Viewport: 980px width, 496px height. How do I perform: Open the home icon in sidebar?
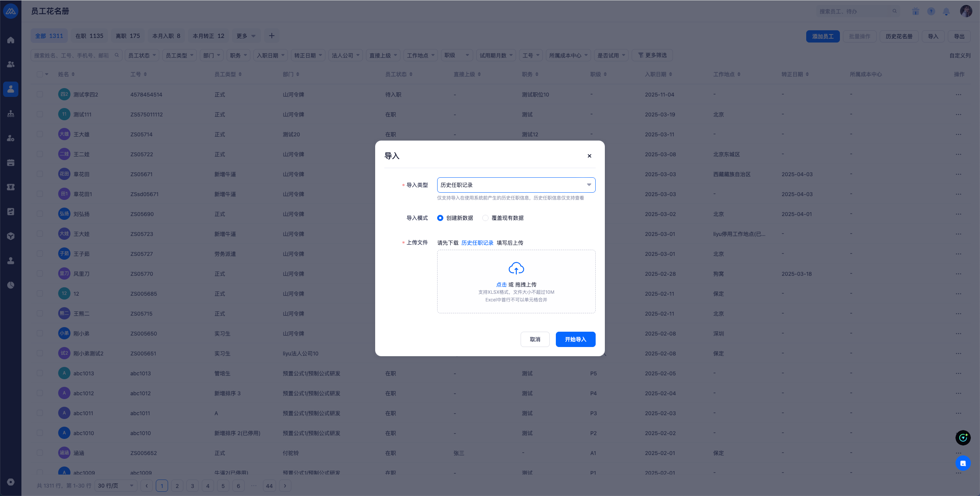pos(11,40)
